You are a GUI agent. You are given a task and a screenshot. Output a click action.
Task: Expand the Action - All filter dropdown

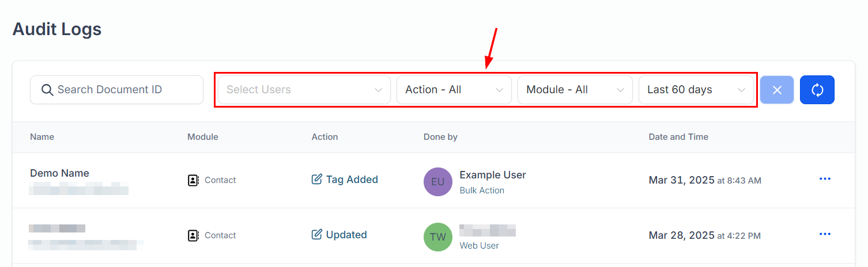pyautogui.click(x=454, y=90)
